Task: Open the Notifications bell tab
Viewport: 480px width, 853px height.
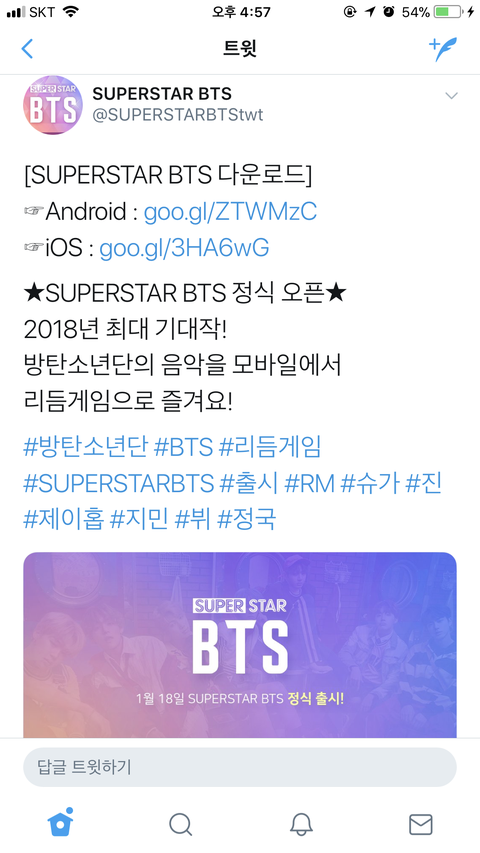Action: tap(300, 824)
